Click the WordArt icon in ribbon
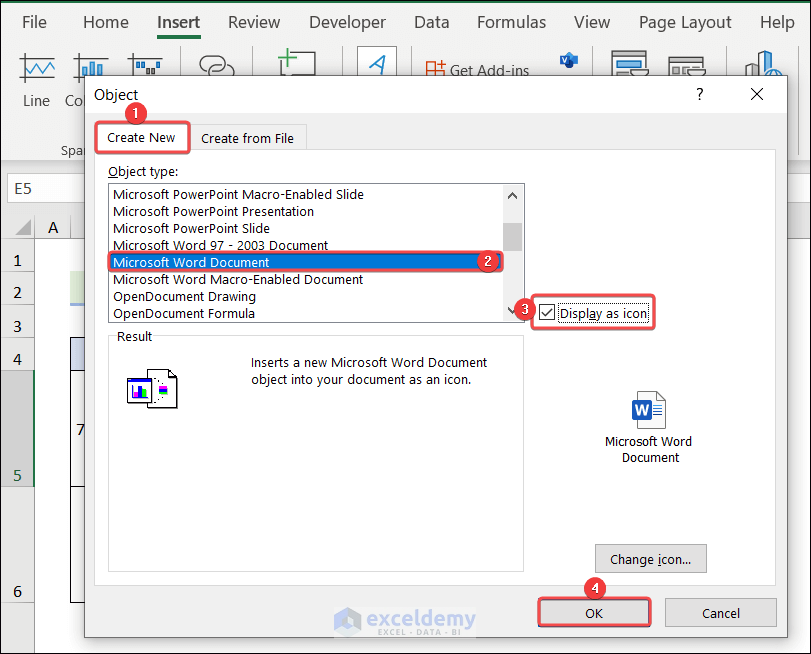The width and height of the screenshot is (811, 654). (x=377, y=61)
